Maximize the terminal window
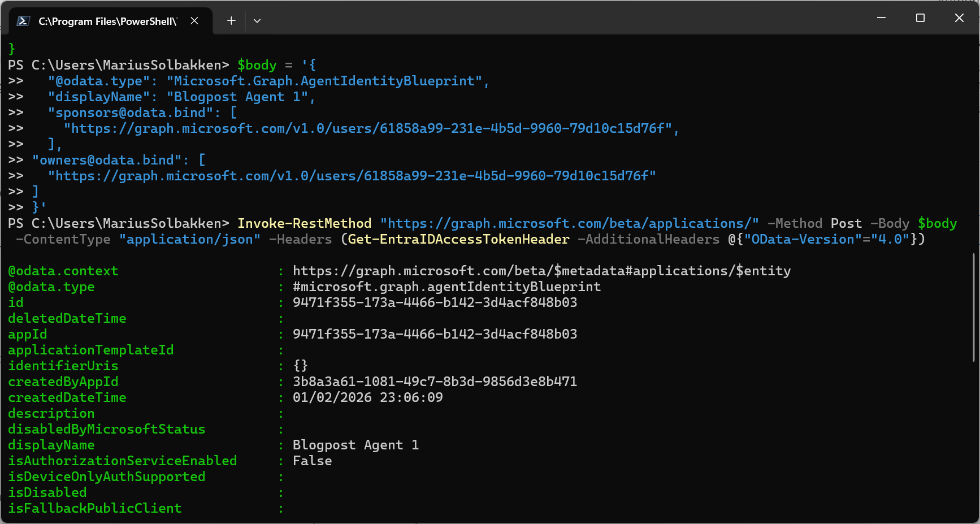Screen dimensions: 980x524 (920, 18)
